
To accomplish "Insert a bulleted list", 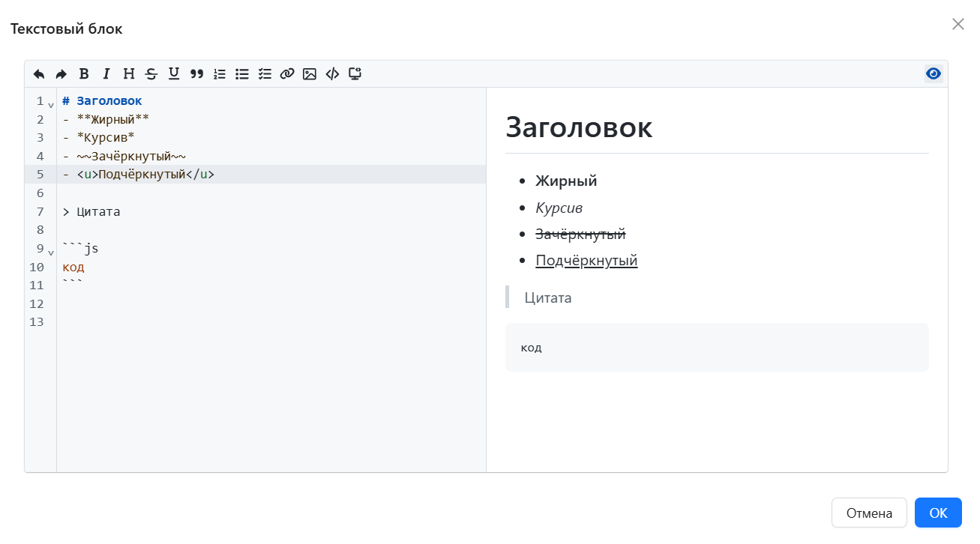I will (242, 73).
